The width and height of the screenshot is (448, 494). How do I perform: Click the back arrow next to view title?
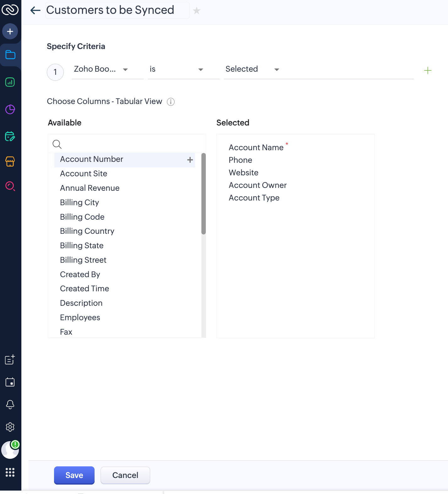35,10
